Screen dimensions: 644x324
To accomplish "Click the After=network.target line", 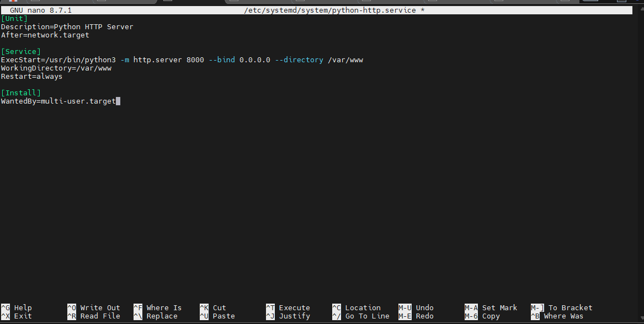I will [x=45, y=35].
